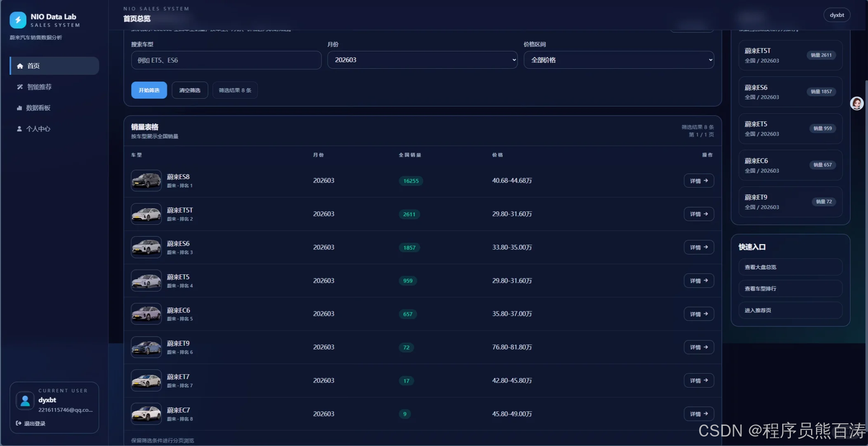Select the 蔚来ES6 ranking card on the right

coord(790,92)
